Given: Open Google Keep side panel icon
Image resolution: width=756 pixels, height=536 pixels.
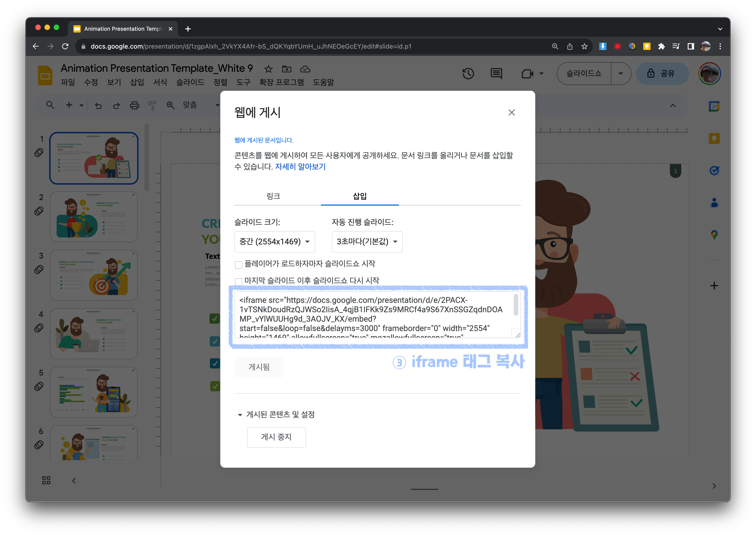Looking at the screenshot, I should pyautogui.click(x=714, y=138).
